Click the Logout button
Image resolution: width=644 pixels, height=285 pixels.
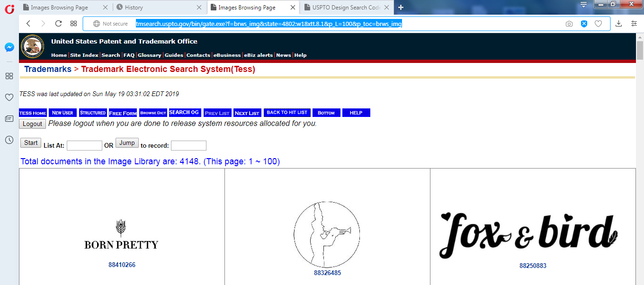(x=33, y=124)
